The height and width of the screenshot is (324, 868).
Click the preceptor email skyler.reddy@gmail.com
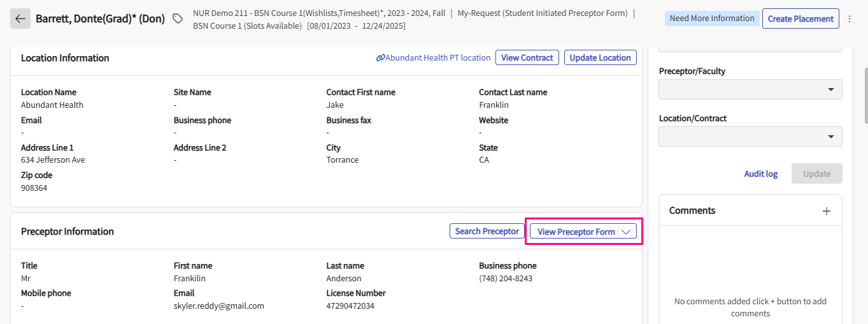click(x=218, y=306)
